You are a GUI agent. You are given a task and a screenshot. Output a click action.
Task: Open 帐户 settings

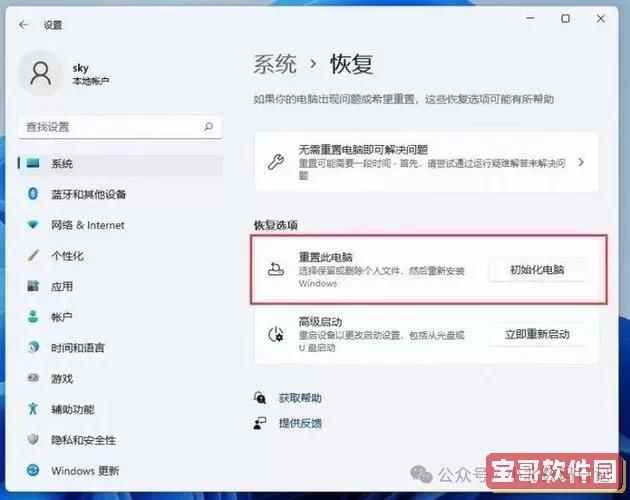[120, 317]
